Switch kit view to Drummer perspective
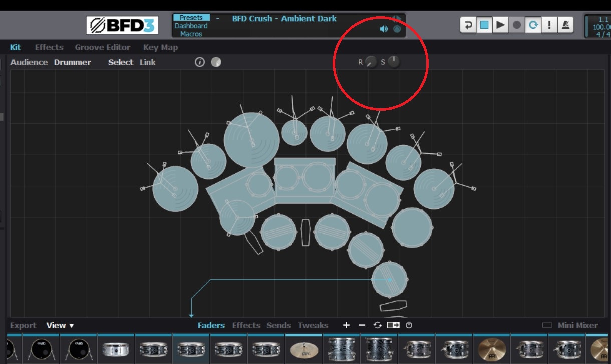The image size is (611, 364). [73, 62]
